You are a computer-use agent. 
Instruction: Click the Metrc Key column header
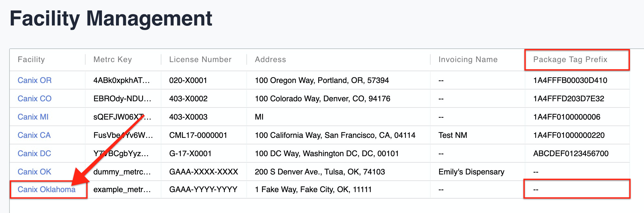[x=112, y=59]
